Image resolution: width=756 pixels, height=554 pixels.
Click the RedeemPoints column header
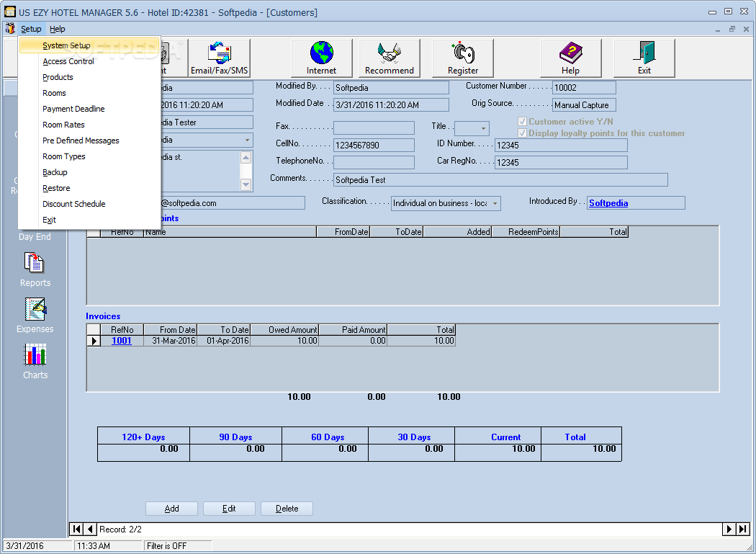526,232
